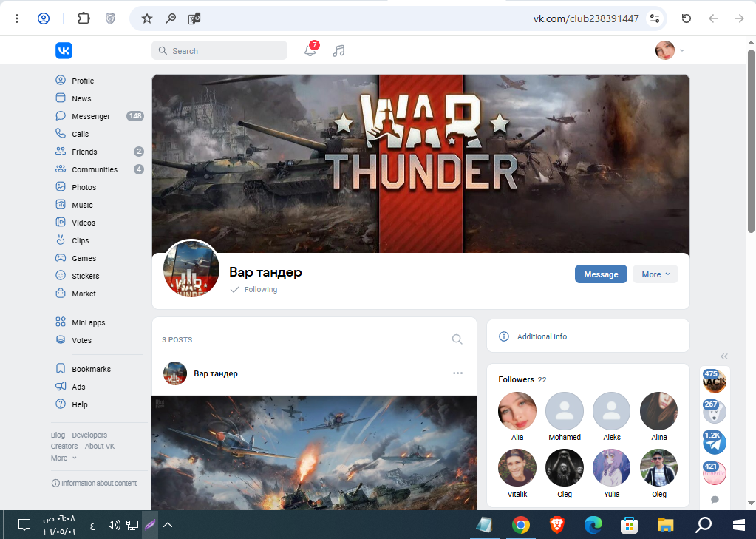
Task: Open Information about content link
Action: coord(94,483)
